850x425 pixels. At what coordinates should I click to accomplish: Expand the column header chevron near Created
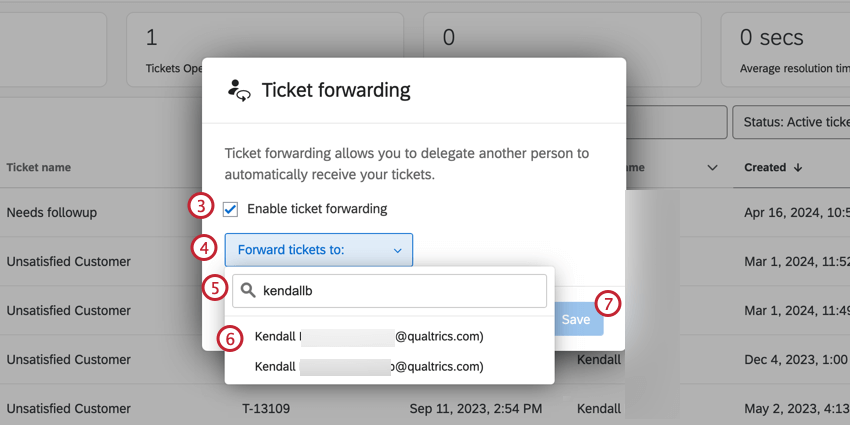click(713, 167)
